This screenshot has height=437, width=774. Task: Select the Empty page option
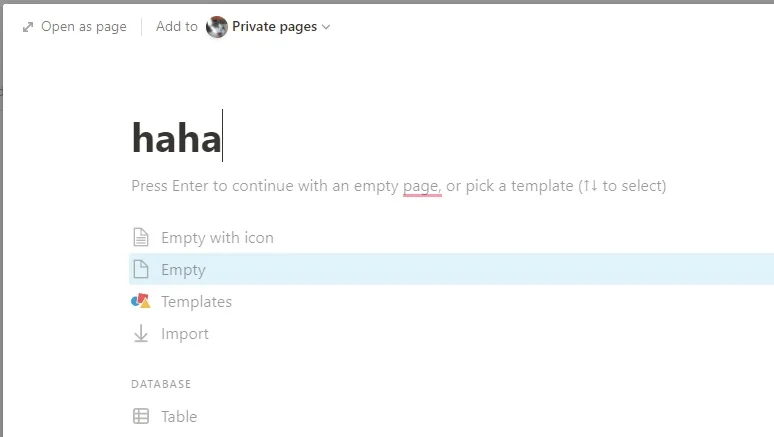pyautogui.click(x=183, y=270)
